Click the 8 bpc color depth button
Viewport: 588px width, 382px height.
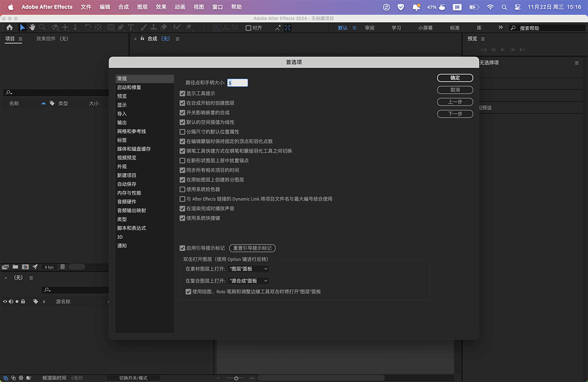click(49, 267)
